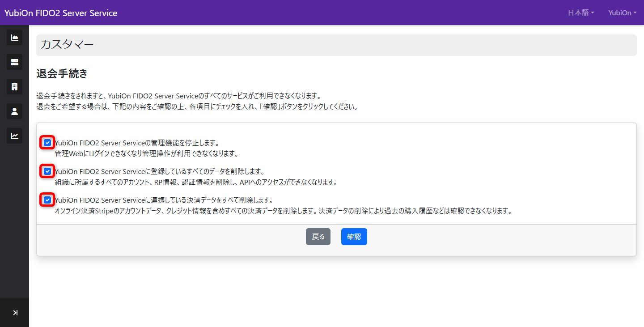Click the paragraph line 退会手続きをされますと
Screen dimensions: 644x327
(x=179, y=96)
